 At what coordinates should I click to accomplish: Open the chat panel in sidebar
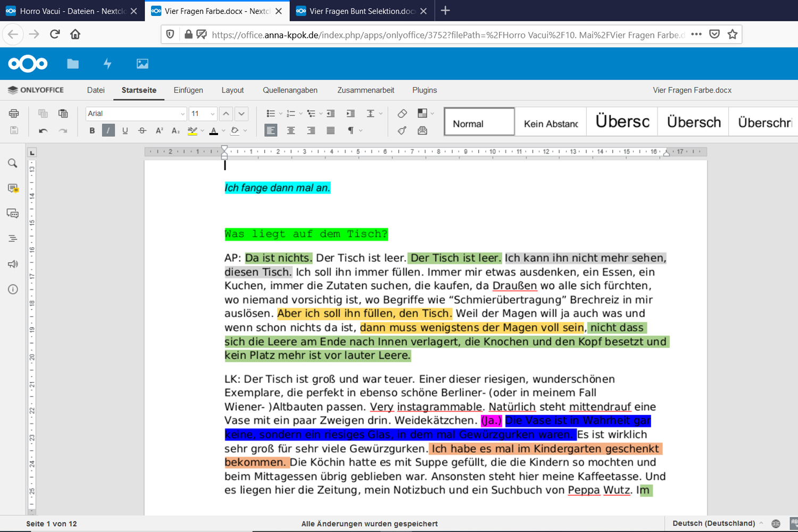click(x=13, y=213)
